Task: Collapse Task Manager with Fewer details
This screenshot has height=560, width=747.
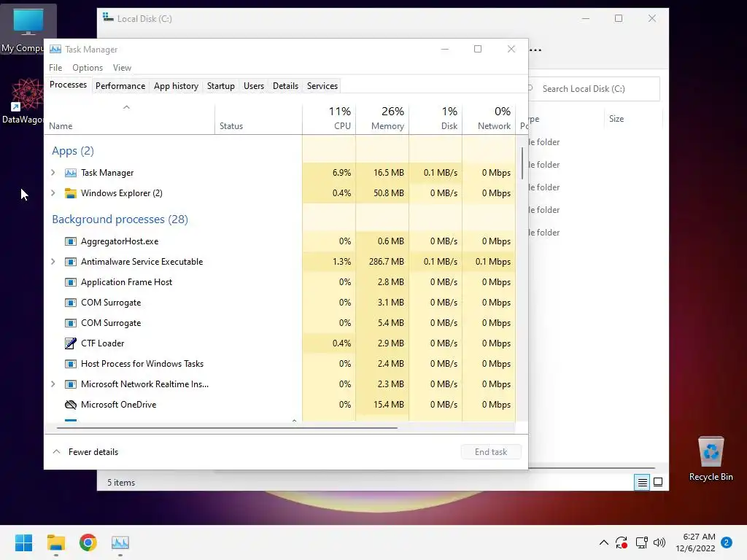Action: point(86,452)
